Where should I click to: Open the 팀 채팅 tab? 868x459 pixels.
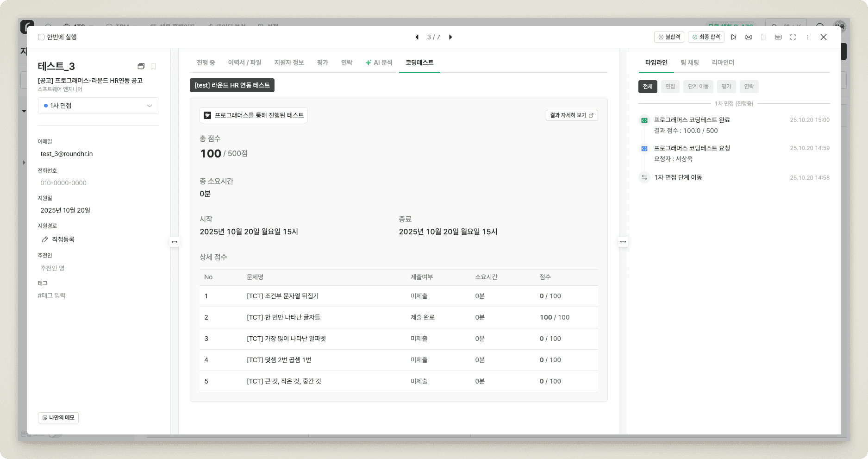click(x=689, y=63)
